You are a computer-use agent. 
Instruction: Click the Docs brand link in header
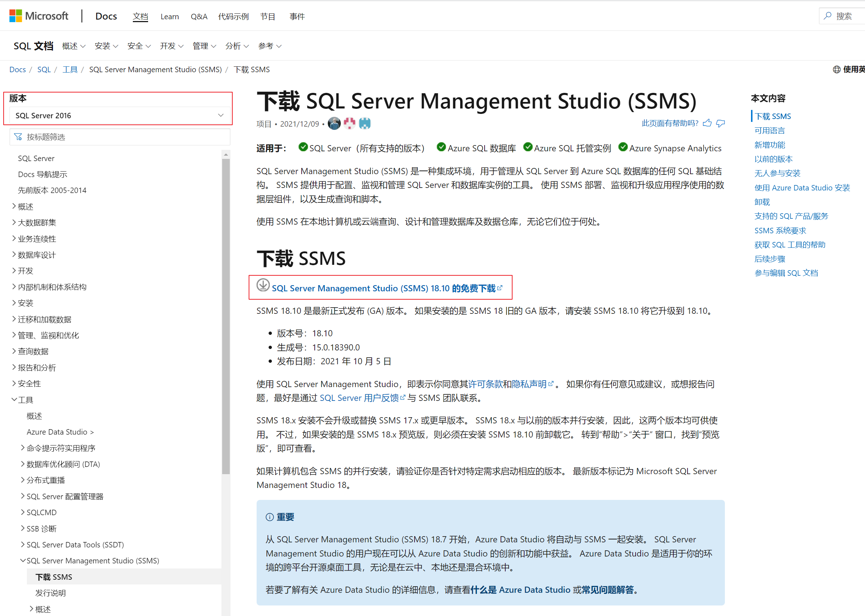[x=106, y=16]
